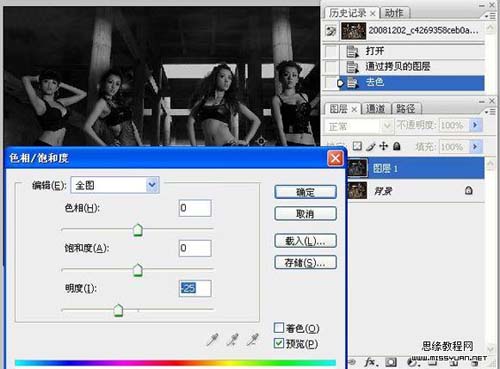Viewport: 500px width, 369px height.
Task: Select the first eyedropper tool in dialog
Action: pyautogui.click(x=212, y=339)
